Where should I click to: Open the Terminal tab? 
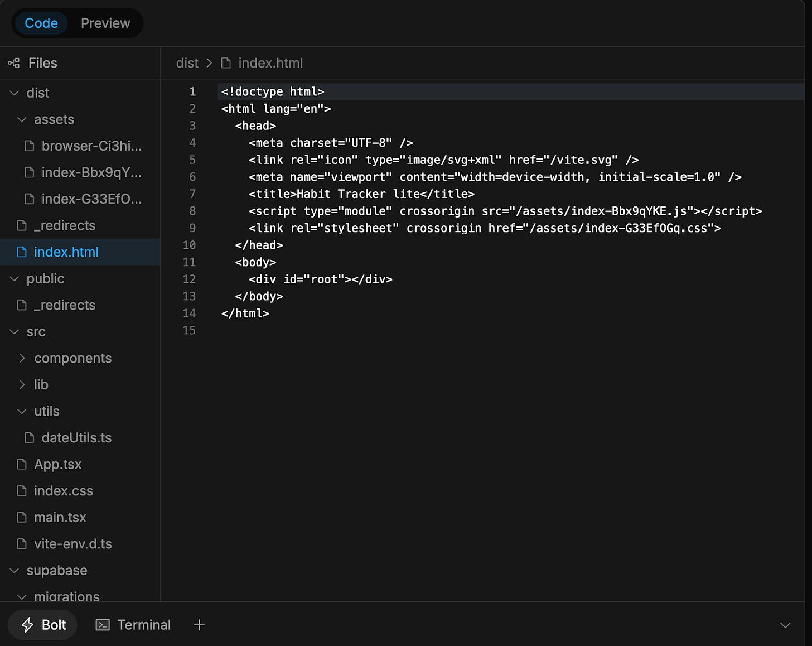[x=133, y=625]
